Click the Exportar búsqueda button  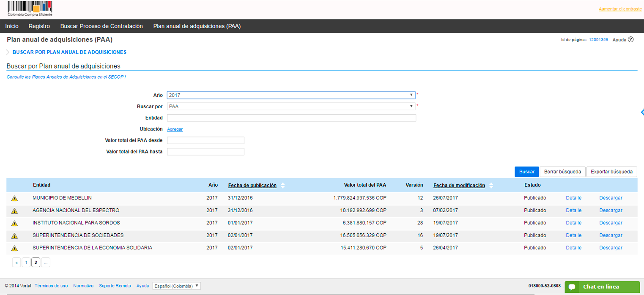[611, 172]
